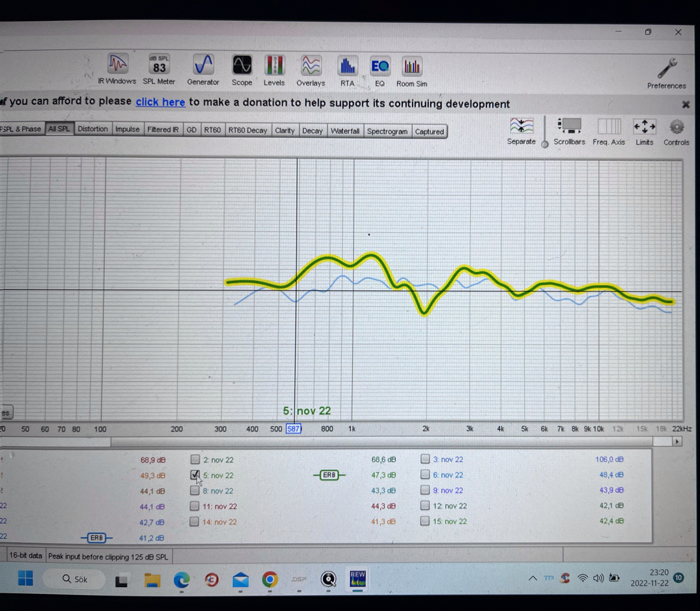Open the IR Windows tool
The height and width of the screenshot is (611, 700).
117,69
